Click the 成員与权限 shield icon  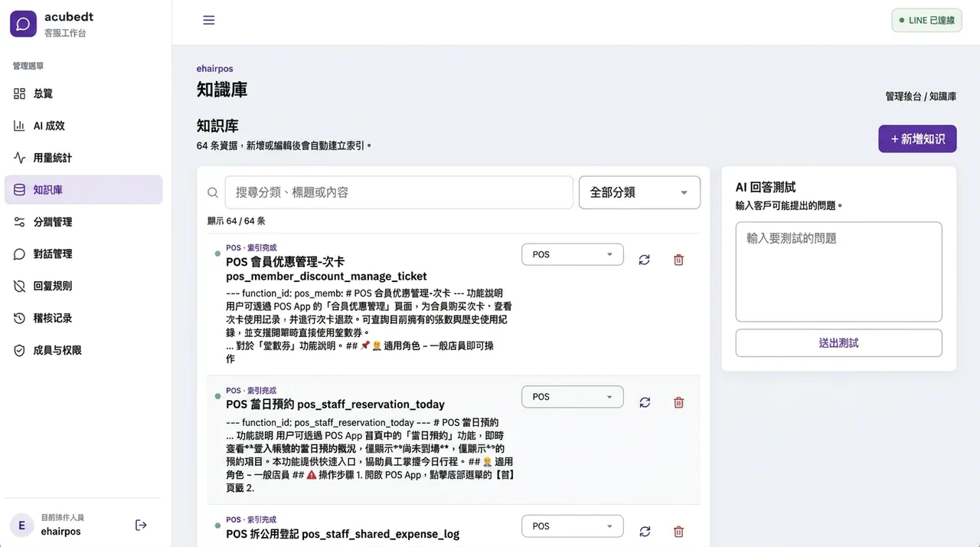20,350
